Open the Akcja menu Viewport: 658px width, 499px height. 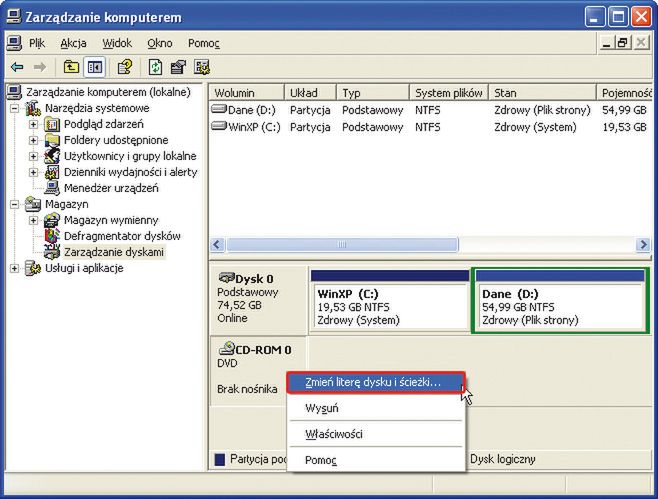(73, 43)
